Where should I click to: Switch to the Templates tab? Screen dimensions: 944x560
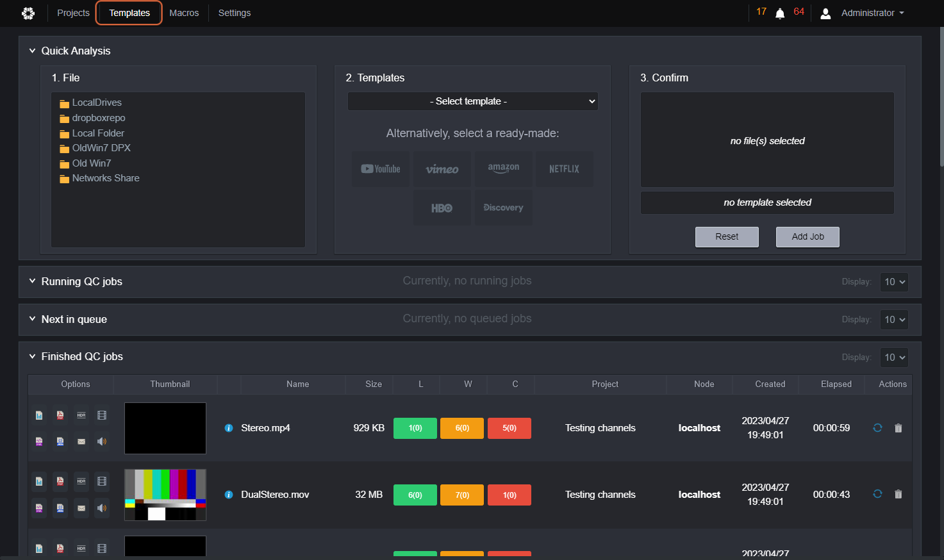tap(129, 13)
